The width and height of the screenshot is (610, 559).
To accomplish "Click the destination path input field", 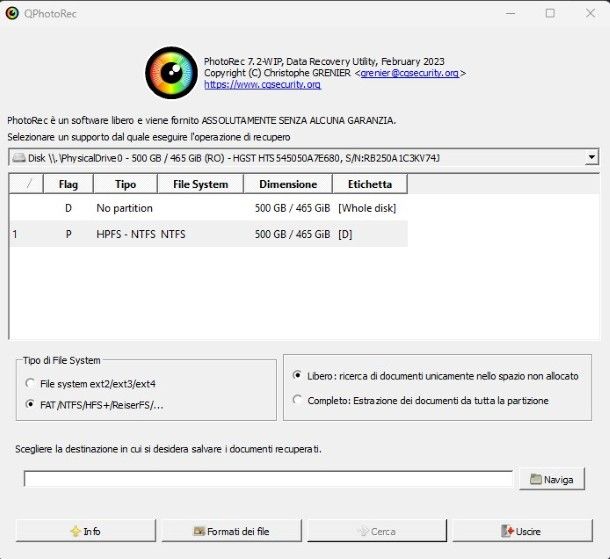I will (268, 479).
